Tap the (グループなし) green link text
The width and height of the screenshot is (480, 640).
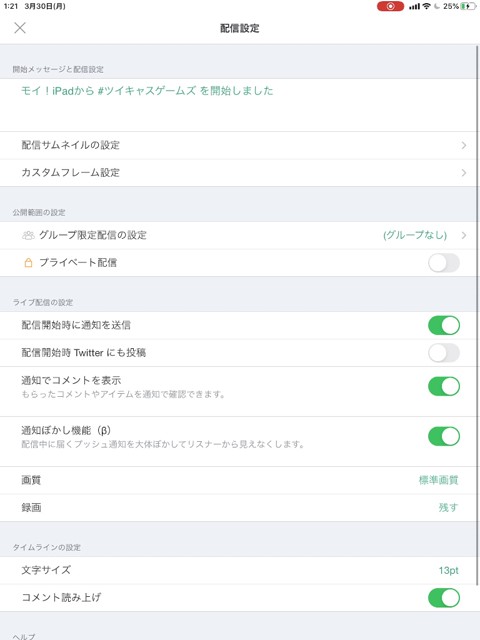[415, 236]
